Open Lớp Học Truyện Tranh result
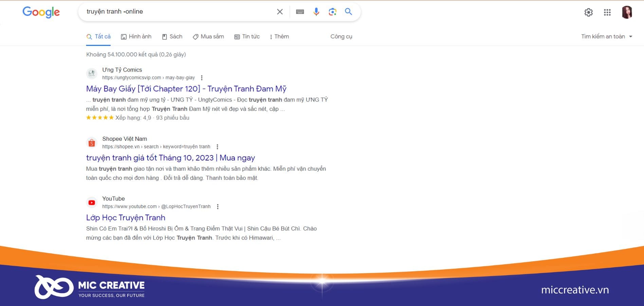644x306 pixels. pyautogui.click(x=126, y=218)
